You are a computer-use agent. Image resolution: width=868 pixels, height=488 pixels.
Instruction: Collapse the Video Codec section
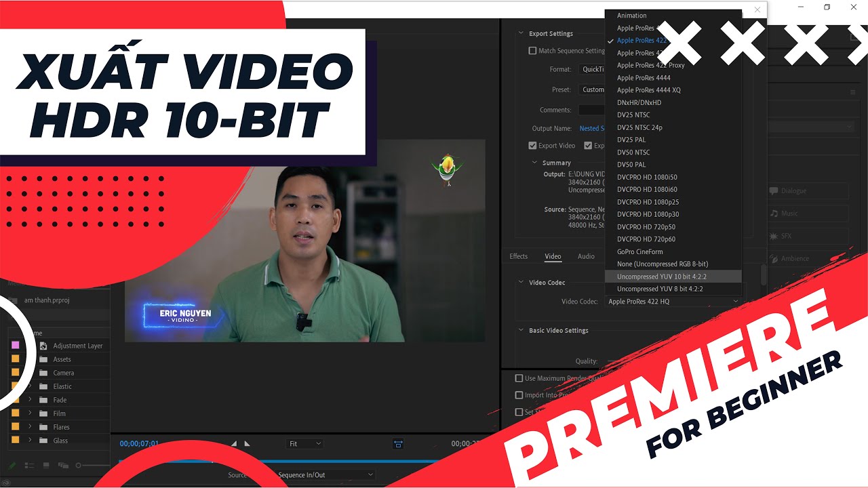tap(521, 283)
